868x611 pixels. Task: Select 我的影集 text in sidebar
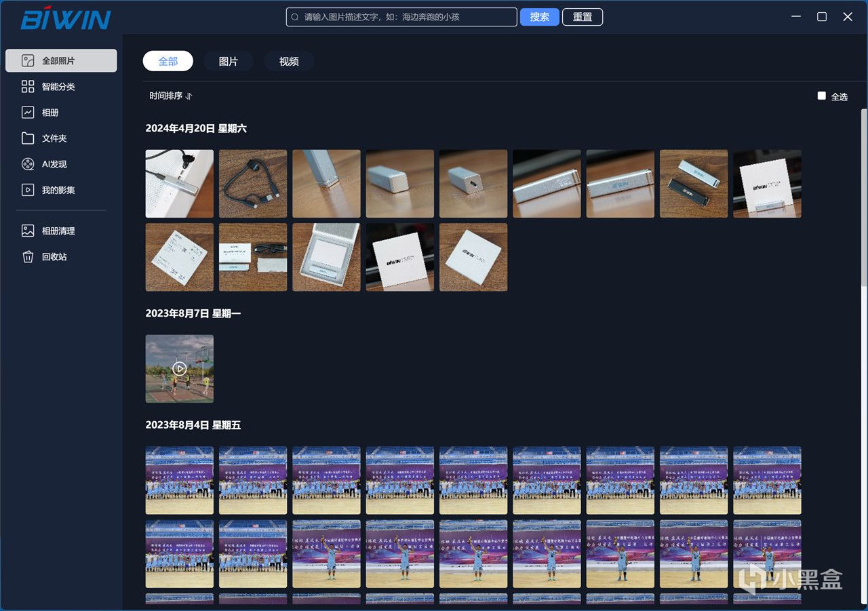[58, 190]
